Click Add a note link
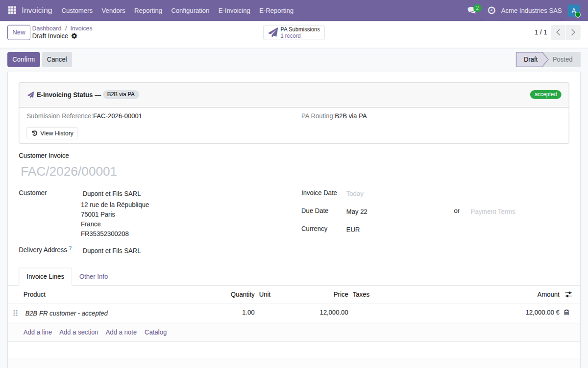 (x=121, y=332)
